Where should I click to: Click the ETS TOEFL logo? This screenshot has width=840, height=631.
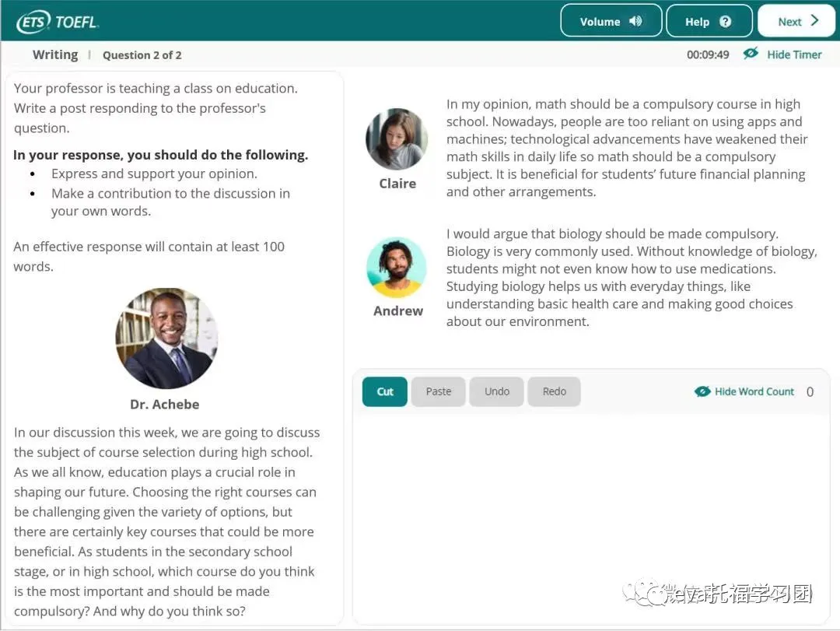pos(58,22)
